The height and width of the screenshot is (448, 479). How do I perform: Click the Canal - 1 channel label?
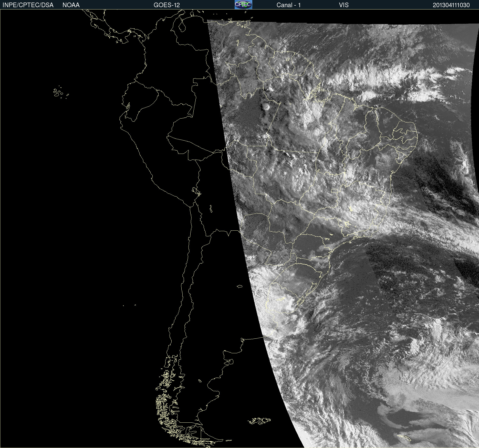tap(288, 5)
